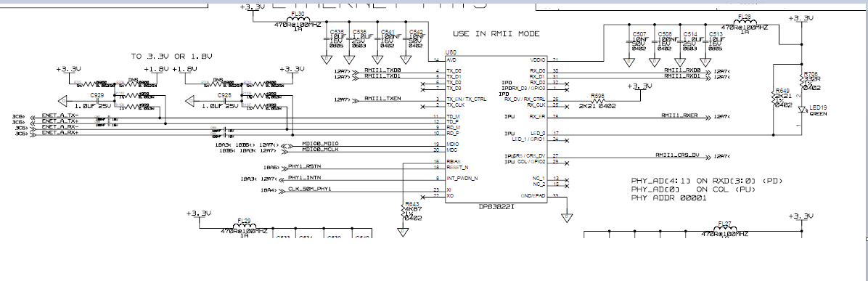Select the RBIAS pin label
Image resolution: width=868 pixels, height=281 pixels.
[x=454, y=161]
